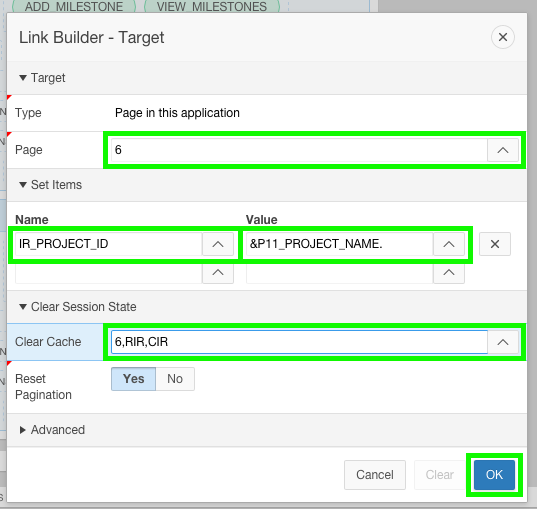Expand the Advanced section
This screenshot has height=509, width=537.
pos(23,430)
